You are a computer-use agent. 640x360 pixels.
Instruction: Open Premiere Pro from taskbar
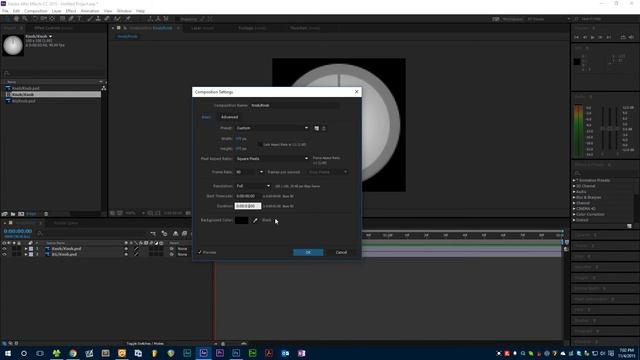[x=220, y=353]
